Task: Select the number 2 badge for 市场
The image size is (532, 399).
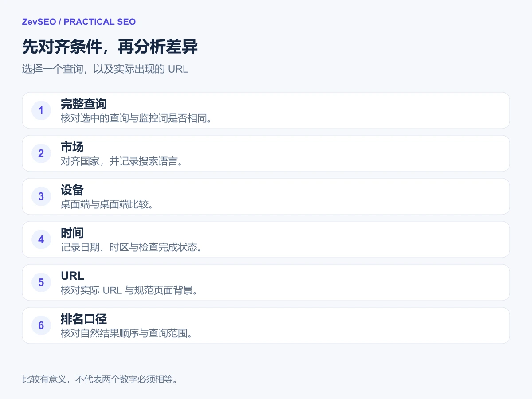Action: tap(41, 153)
